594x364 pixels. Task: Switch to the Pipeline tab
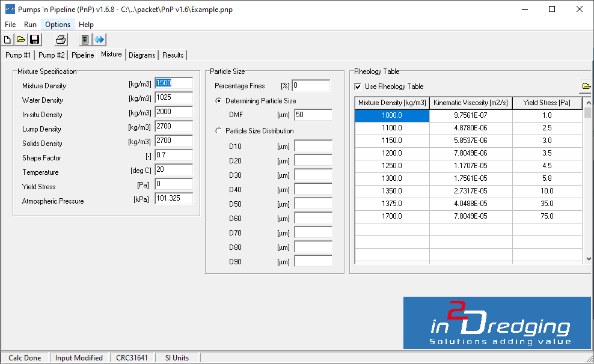pyautogui.click(x=82, y=55)
